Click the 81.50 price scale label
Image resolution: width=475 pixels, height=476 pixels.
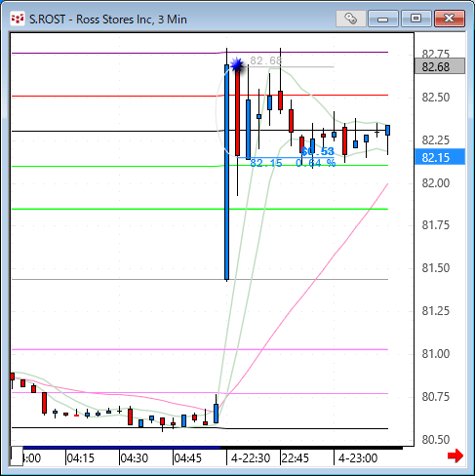tap(436, 268)
